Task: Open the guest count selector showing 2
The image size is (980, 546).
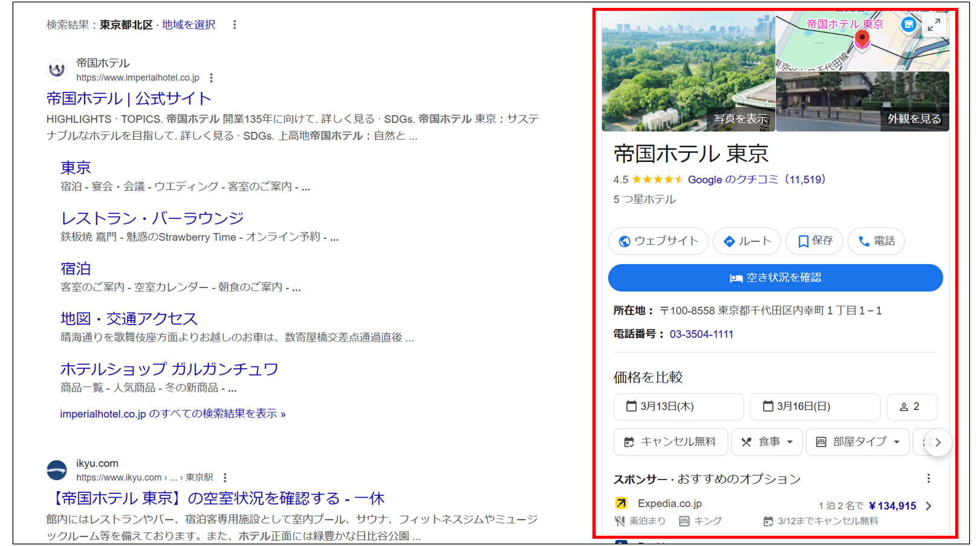Action: [x=912, y=406]
